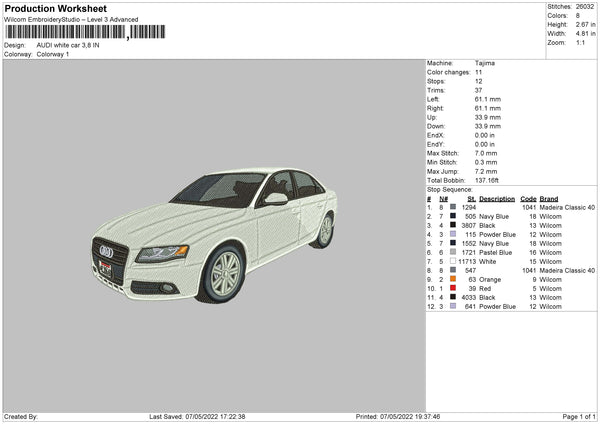Click the Stitches count 26032
The height and width of the screenshot is (424, 600).
(584, 7)
